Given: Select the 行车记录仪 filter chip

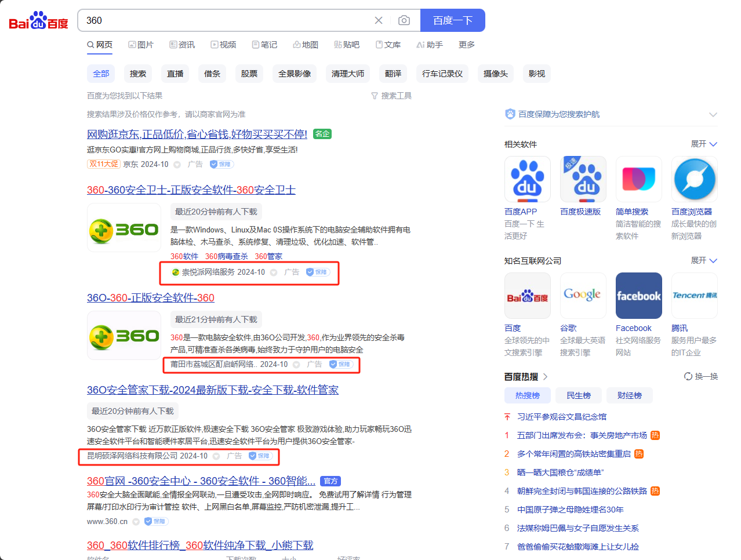Looking at the screenshot, I should point(442,74).
